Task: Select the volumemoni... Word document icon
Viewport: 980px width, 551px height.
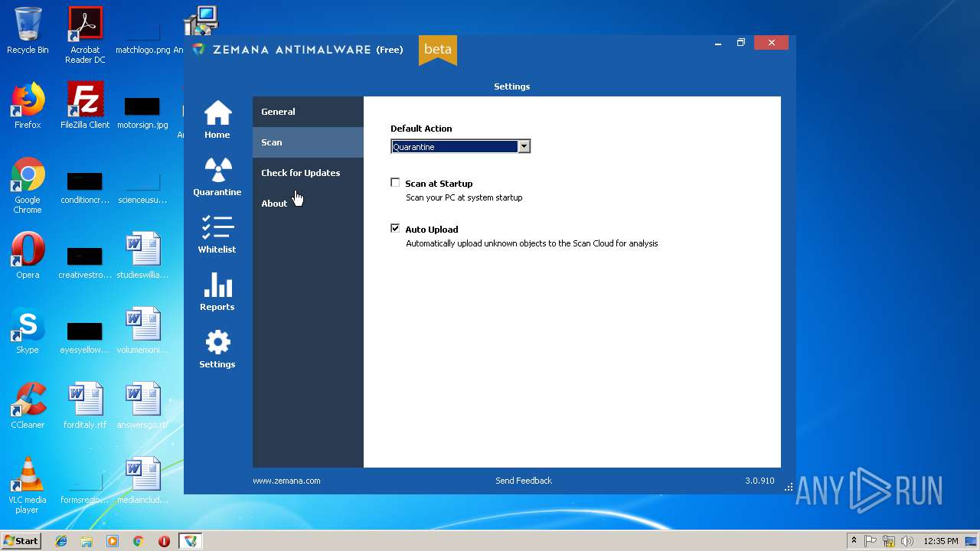Action: click(x=142, y=331)
